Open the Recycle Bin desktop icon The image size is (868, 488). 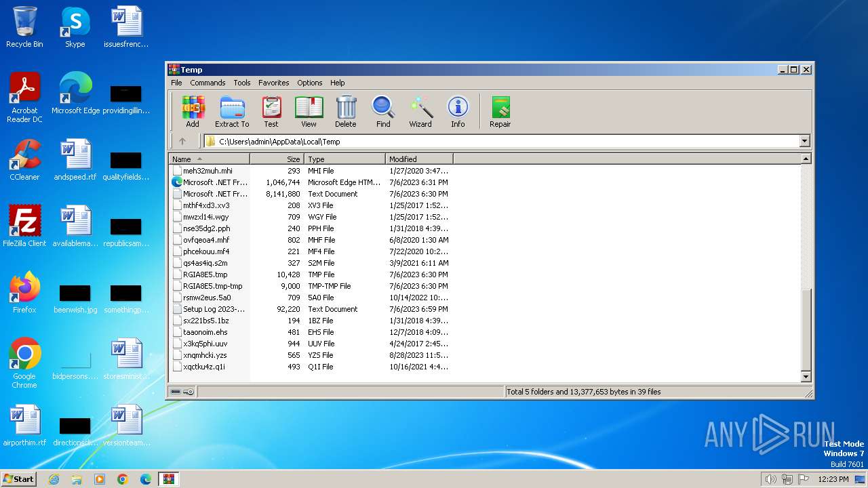coord(24,27)
